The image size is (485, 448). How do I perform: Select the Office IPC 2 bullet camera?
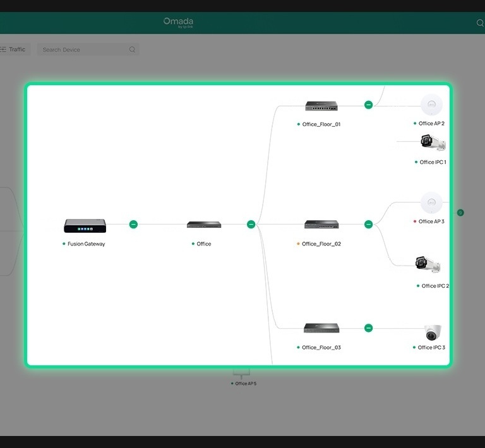click(428, 264)
